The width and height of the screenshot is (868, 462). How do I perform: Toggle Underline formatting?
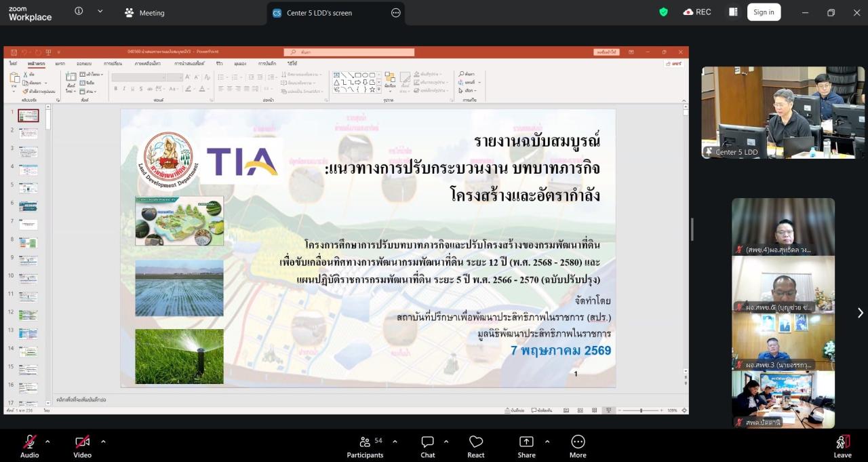[x=133, y=89]
